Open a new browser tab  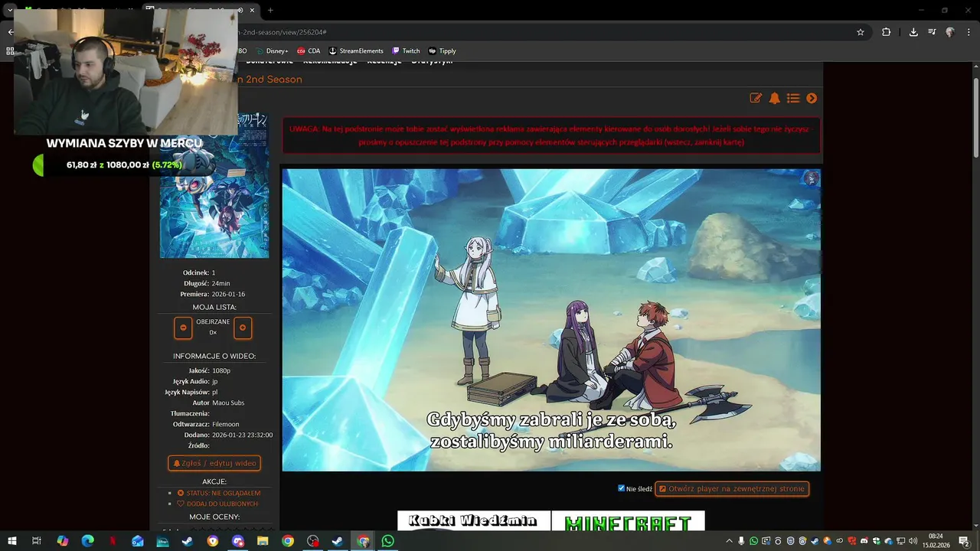[x=270, y=10]
